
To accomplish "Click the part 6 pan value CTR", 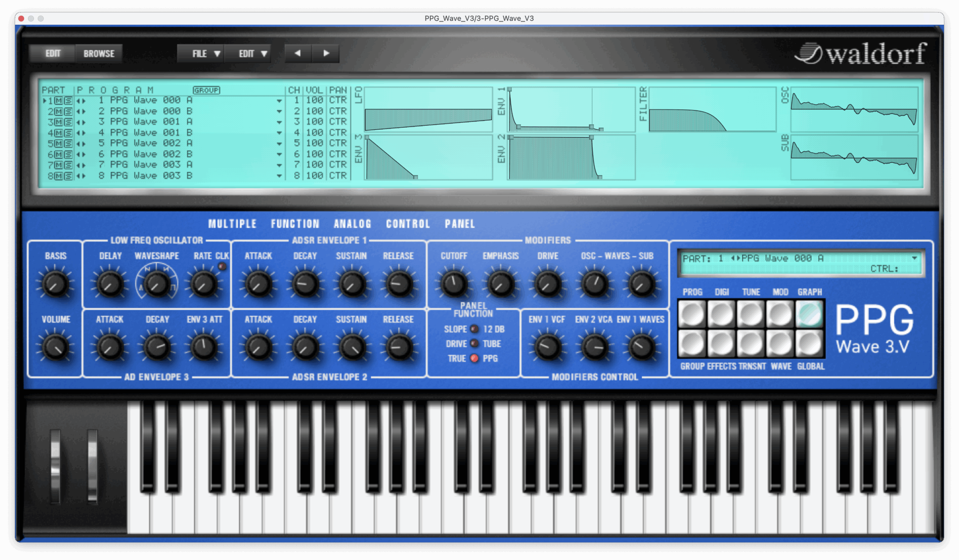I will tap(338, 154).
